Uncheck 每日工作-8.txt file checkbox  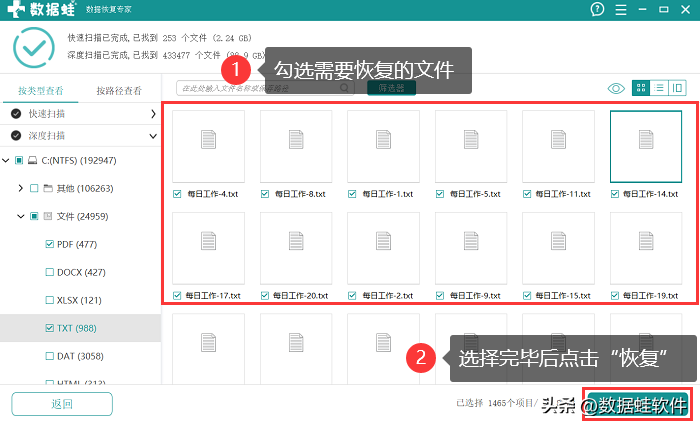(x=265, y=194)
